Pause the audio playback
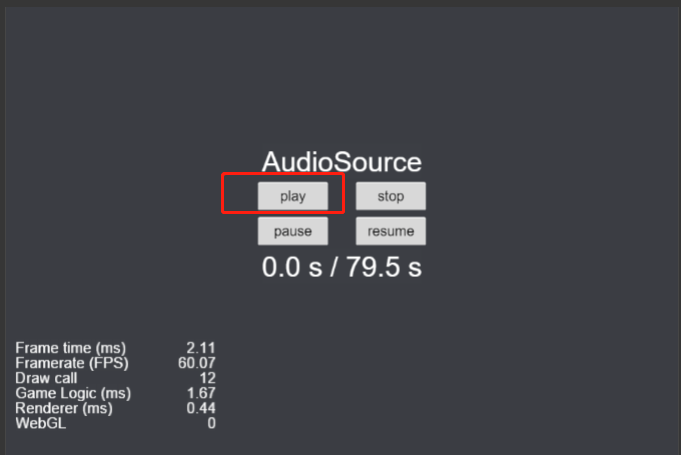This screenshot has height=455, width=681. coord(293,231)
